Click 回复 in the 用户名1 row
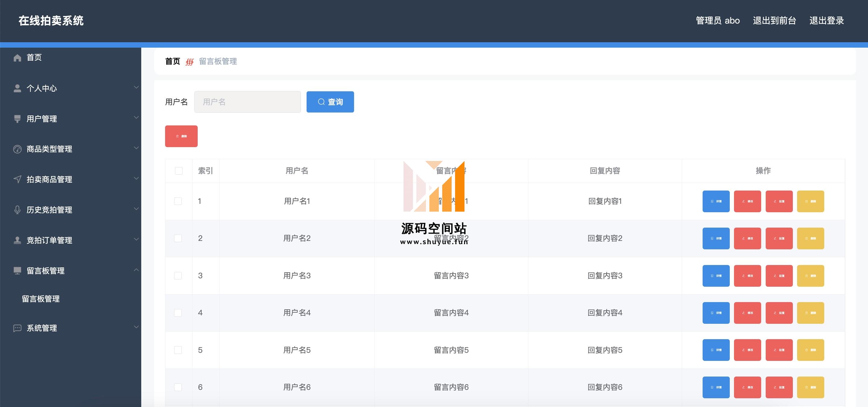This screenshot has width=868, height=407. pyautogui.click(x=779, y=201)
